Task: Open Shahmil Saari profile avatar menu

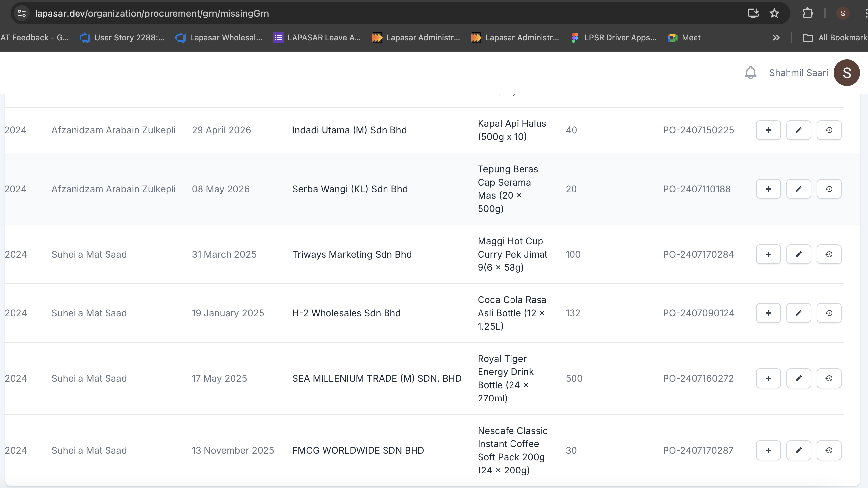Action: tap(846, 73)
